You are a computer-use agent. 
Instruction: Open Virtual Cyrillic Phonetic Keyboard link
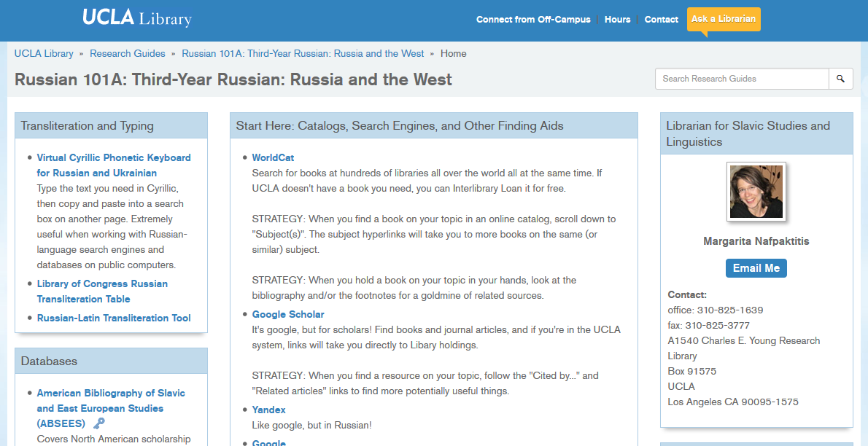pyautogui.click(x=114, y=165)
